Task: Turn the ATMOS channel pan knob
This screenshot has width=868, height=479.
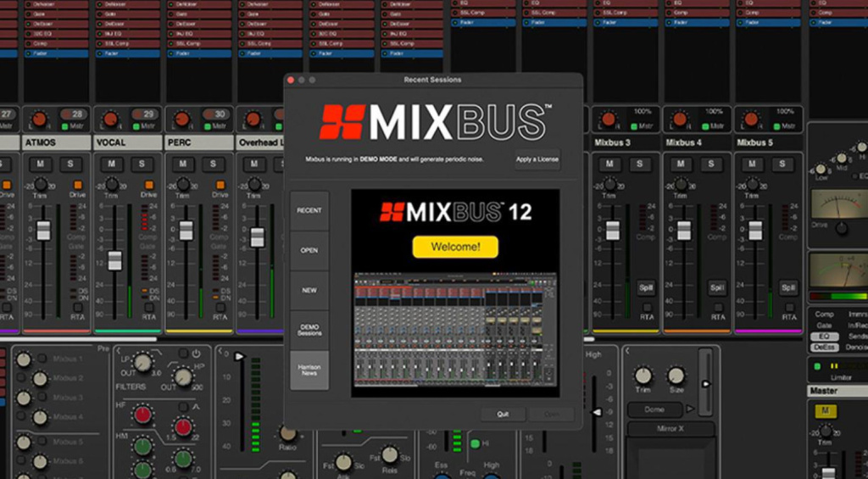Action: (x=39, y=119)
